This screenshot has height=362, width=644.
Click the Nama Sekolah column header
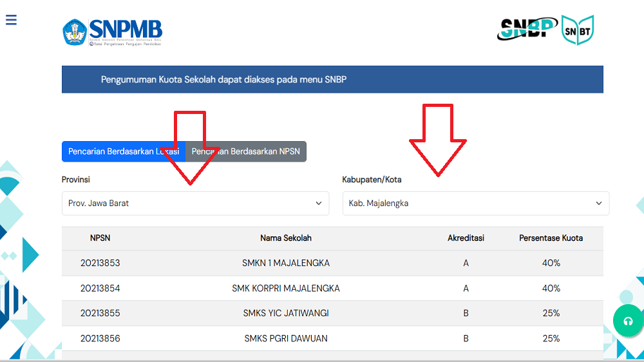click(285, 238)
